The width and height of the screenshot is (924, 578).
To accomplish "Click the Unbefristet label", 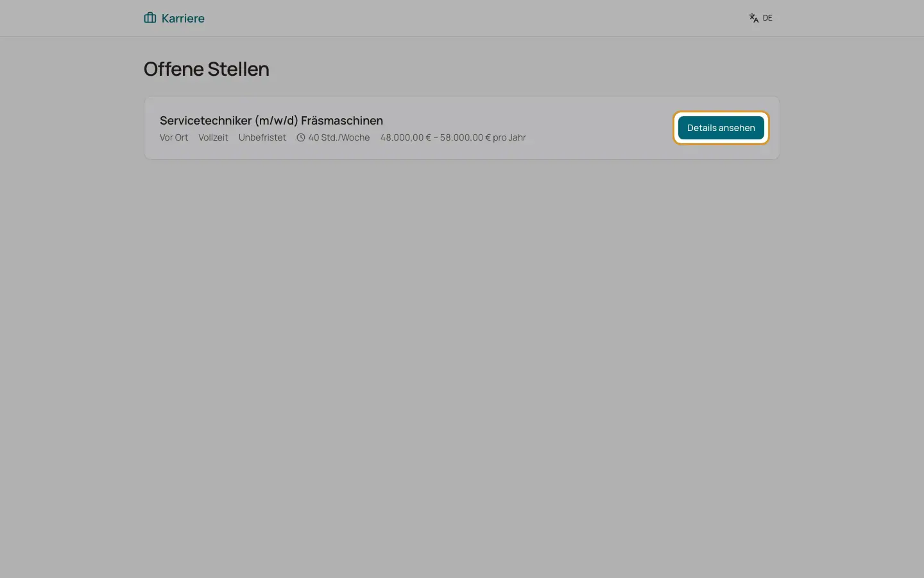I will [x=262, y=137].
